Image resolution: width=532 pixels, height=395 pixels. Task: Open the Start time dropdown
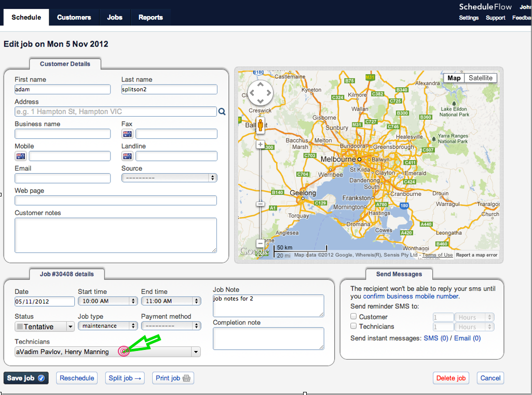click(107, 301)
